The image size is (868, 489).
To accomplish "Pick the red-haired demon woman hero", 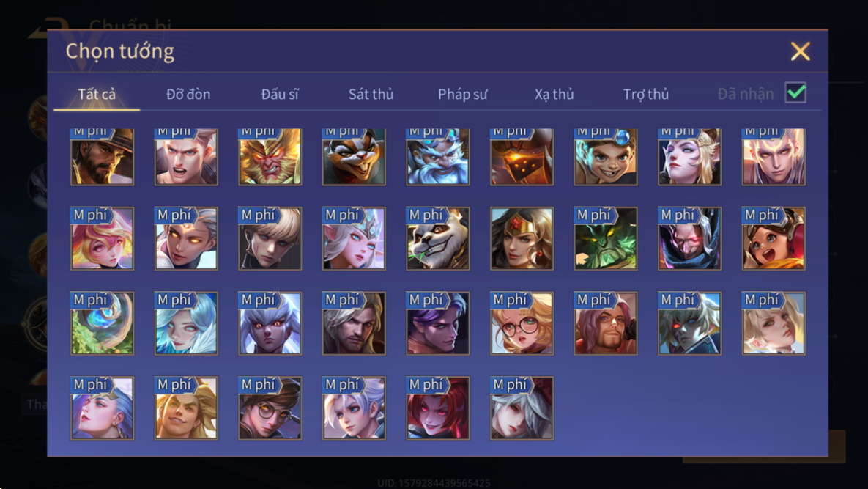I will click(438, 408).
